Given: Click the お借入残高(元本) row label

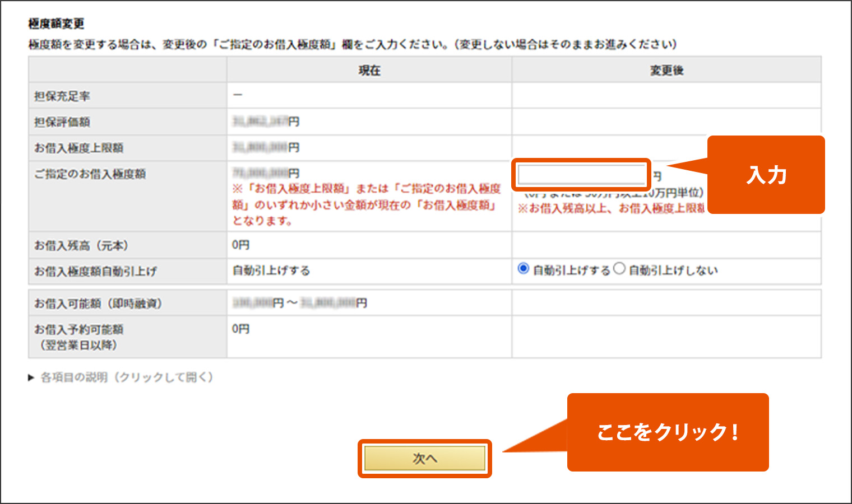Looking at the screenshot, I should (x=81, y=246).
